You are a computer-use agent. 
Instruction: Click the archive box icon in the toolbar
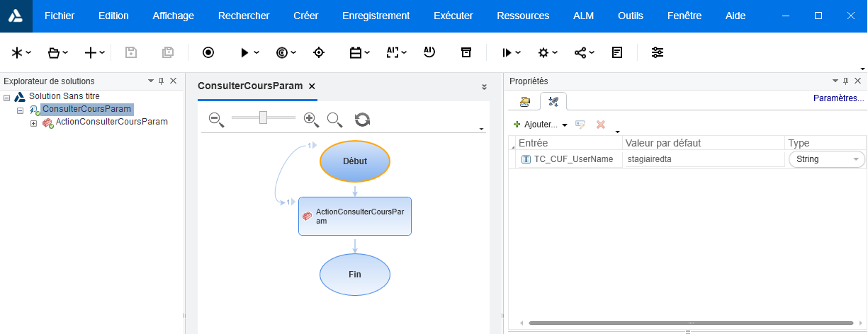pos(466,52)
